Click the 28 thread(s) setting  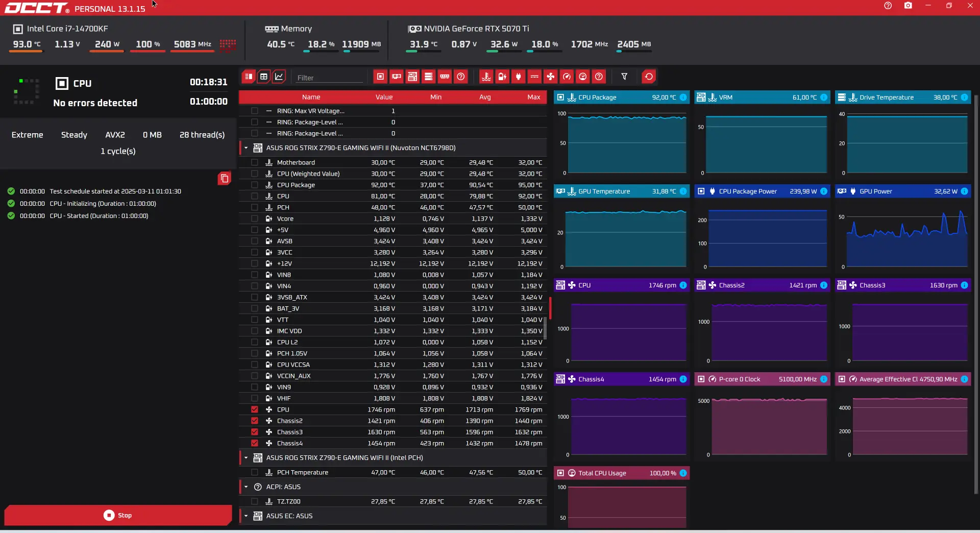202,135
